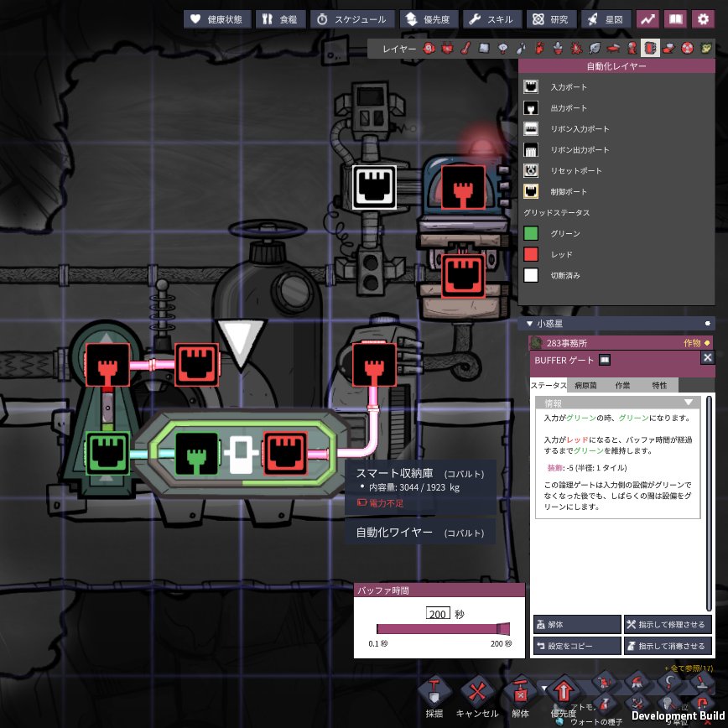Show the Power overlay layer
Image resolution: width=728 pixels, height=728 pixels.
pyautogui.click(x=448, y=48)
